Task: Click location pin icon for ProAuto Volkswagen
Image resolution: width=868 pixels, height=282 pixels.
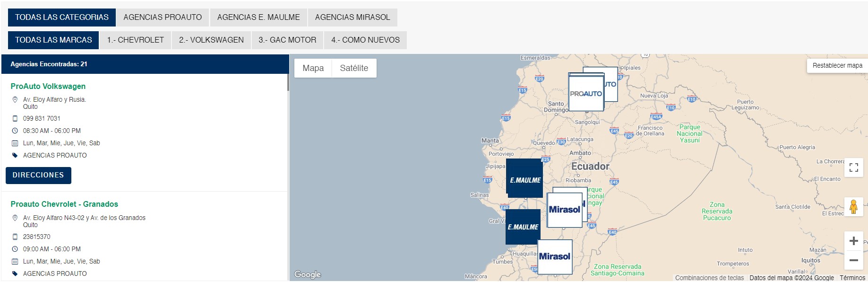Action: tap(15, 100)
